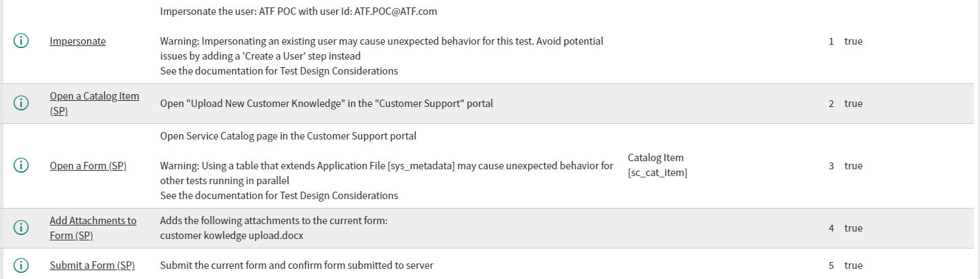The image size is (980, 279).
Task: Click the active 'true' value in the Add Attachments row
Action: (853, 228)
